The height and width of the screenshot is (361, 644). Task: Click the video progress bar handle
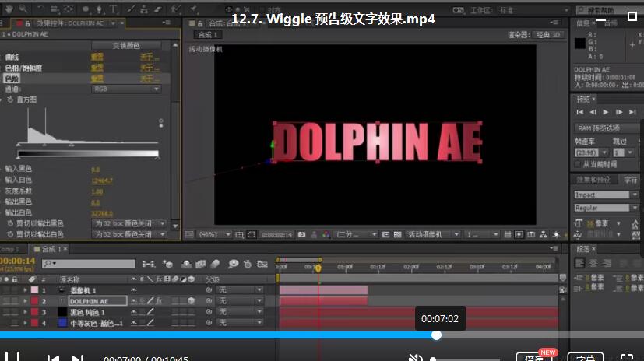point(437,335)
